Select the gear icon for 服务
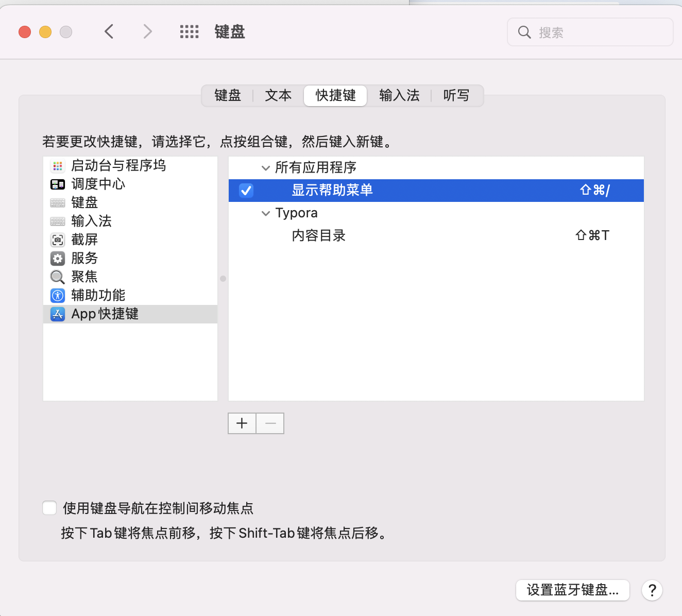This screenshot has width=682, height=616. tap(58, 259)
